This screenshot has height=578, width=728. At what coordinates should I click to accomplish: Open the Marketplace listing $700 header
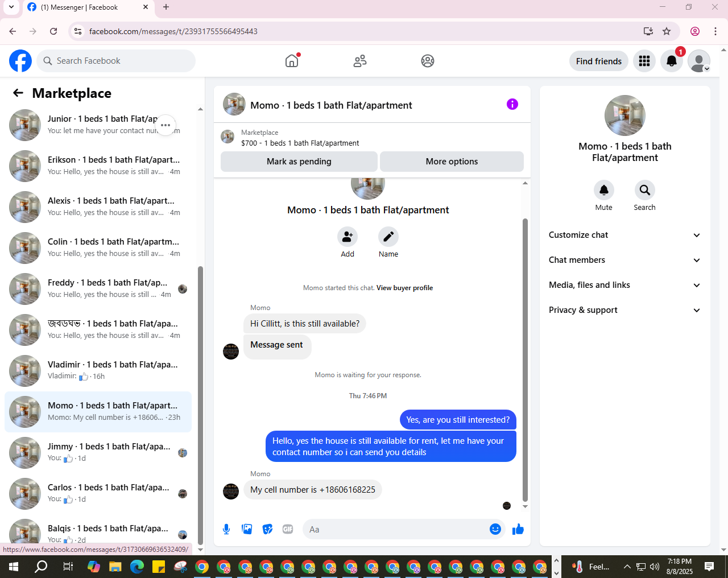point(372,138)
